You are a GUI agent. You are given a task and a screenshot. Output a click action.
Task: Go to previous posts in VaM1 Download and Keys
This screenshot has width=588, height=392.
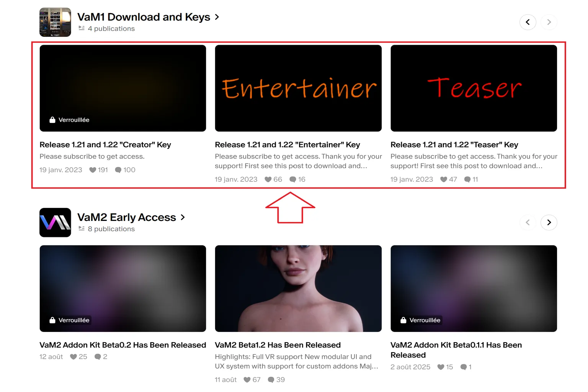(528, 22)
